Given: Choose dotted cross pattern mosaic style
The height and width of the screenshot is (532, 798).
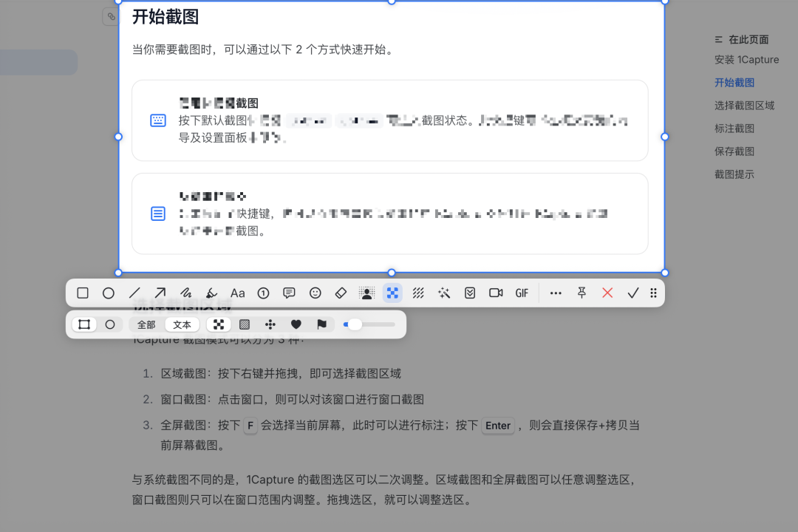Looking at the screenshot, I should click(x=270, y=325).
